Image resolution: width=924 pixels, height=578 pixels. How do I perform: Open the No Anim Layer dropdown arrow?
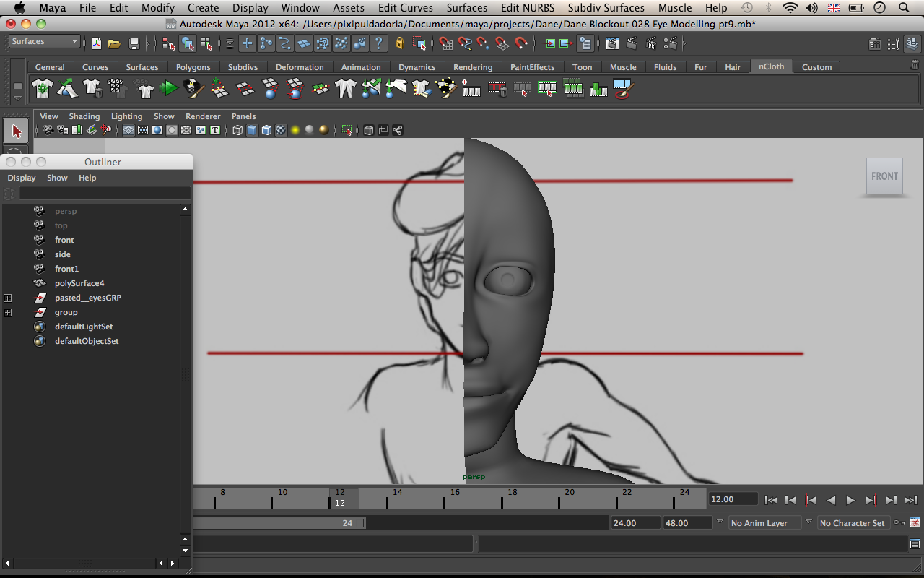pyautogui.click(x=720, y=522)
